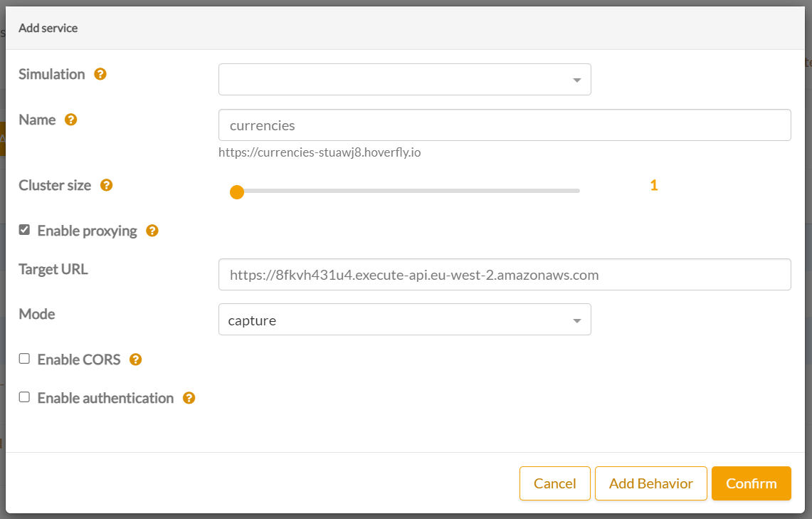Click the help icon beside Simulation
Screen dimensions: 812x519
pos(100,74)
